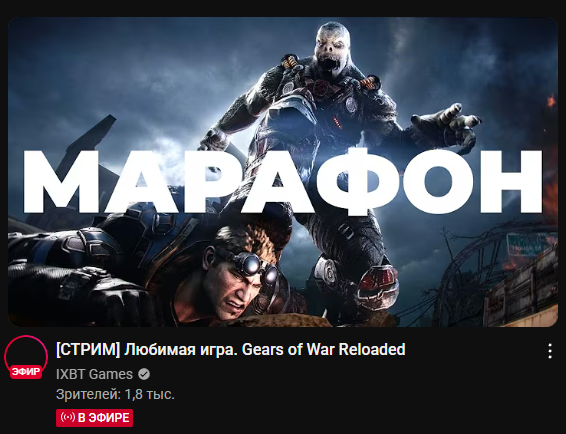Viewport: 566px width, 434px height.
Task: Click the letter Ф in МАРАФОН
Action: click(358, 181)
